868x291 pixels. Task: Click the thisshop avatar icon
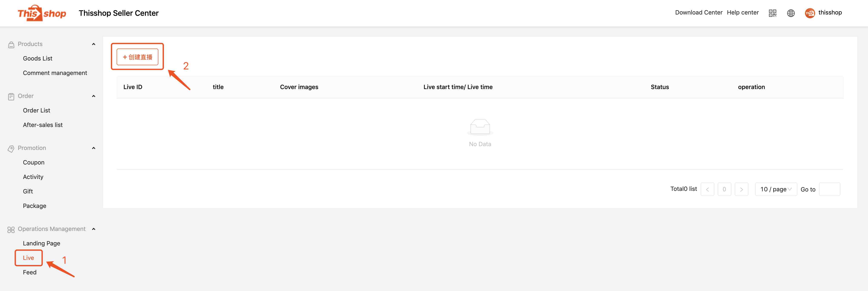click(x=810, y=13)
